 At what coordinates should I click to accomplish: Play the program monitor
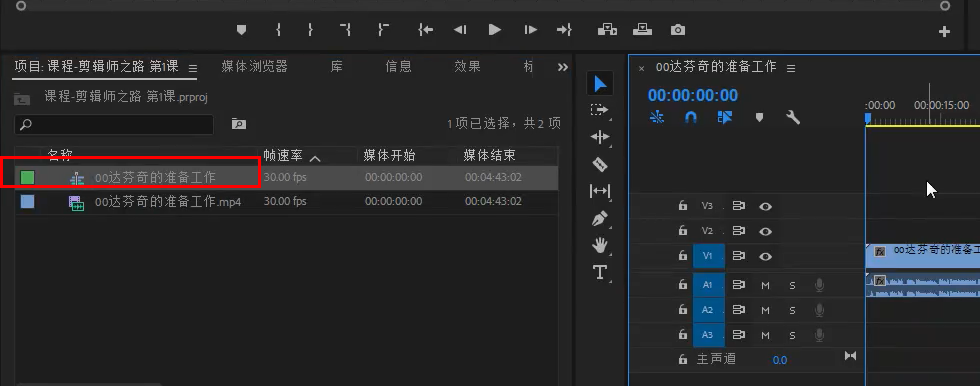pyautogui.click(x=494, y=29)
